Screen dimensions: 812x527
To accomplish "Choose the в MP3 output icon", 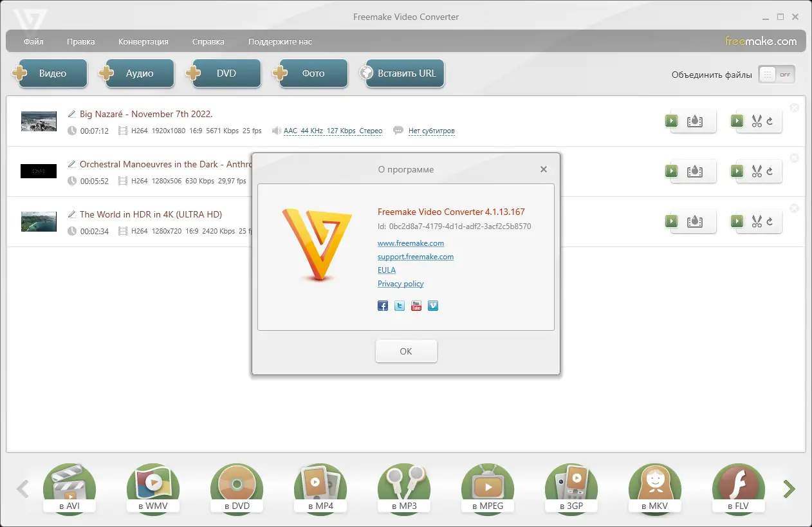I will click(x=404, y=490).
